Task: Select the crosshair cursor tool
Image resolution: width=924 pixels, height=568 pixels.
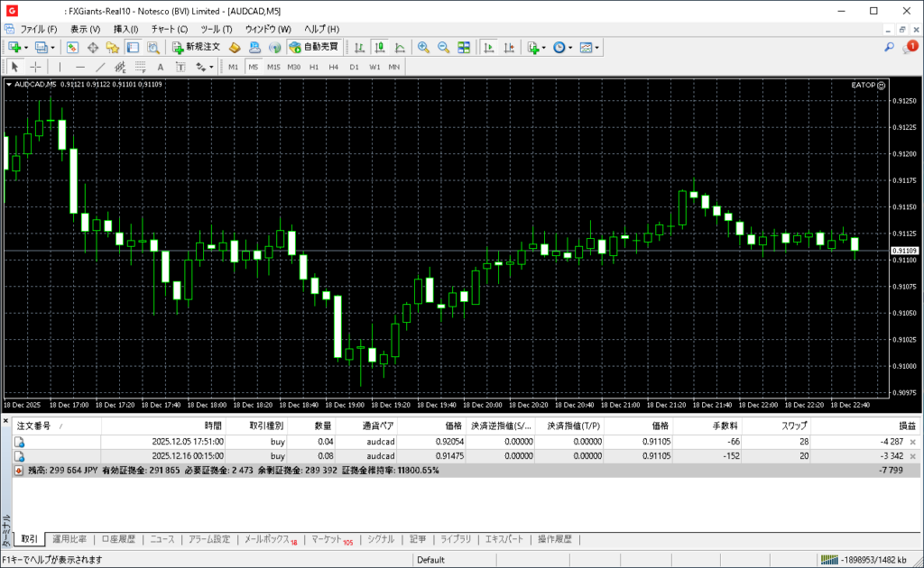Action: [x=35, y=67]
